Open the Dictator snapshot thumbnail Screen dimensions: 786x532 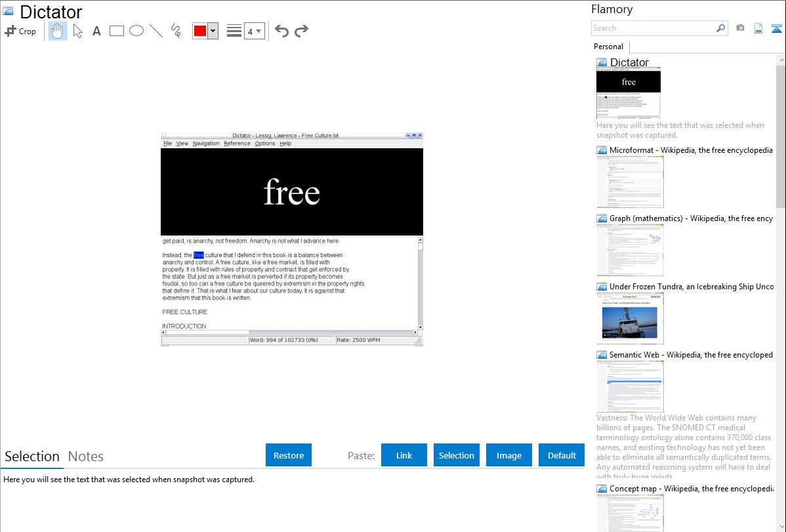[x=629, y=93]
